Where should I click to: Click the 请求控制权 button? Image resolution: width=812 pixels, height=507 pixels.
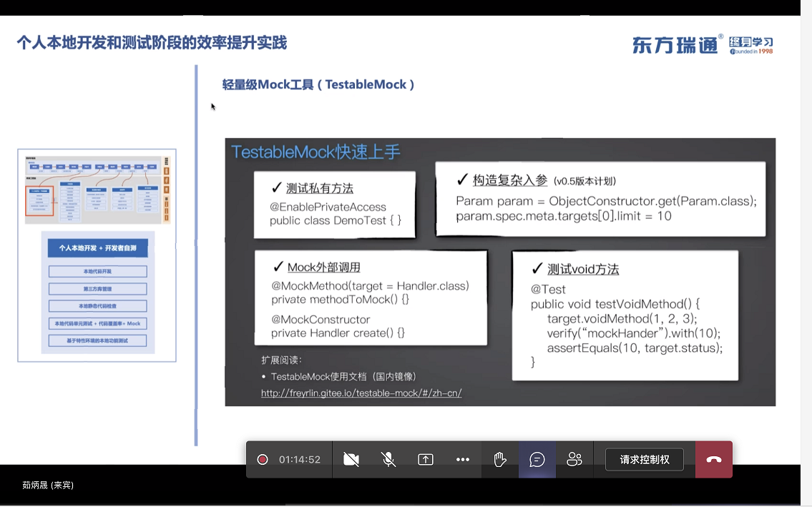pos(644,459)
